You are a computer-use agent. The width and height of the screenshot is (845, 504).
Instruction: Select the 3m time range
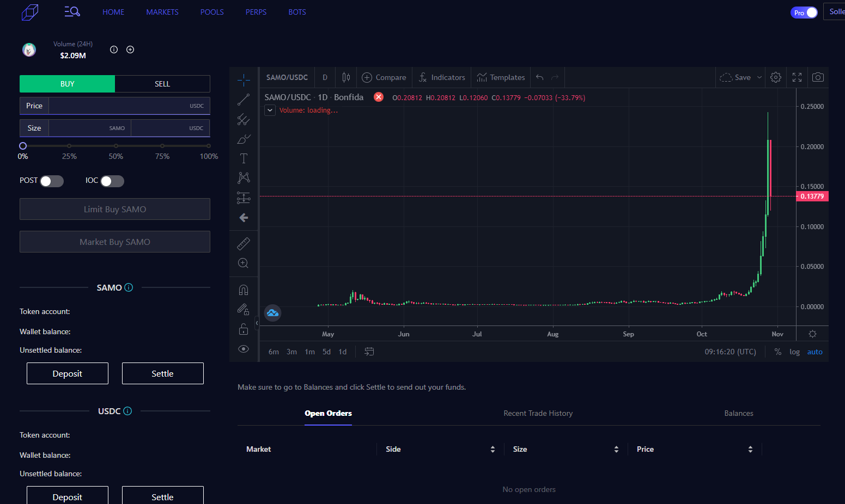tap(292, 352)
